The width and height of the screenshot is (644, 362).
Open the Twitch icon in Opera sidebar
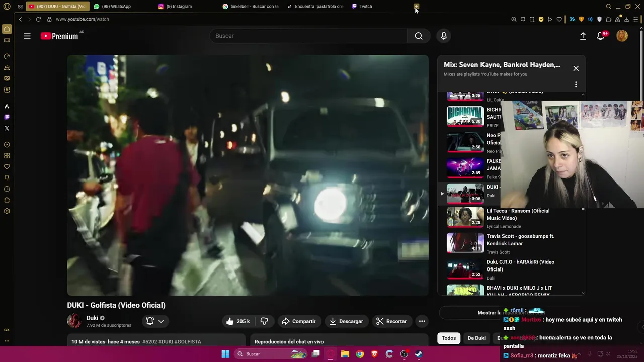[x=7, y=117]
